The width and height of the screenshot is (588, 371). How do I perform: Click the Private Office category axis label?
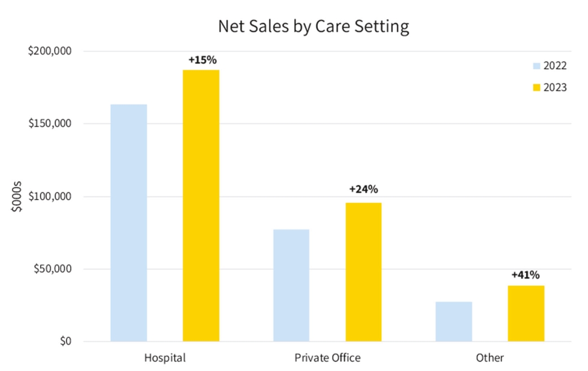coord(327,357)
